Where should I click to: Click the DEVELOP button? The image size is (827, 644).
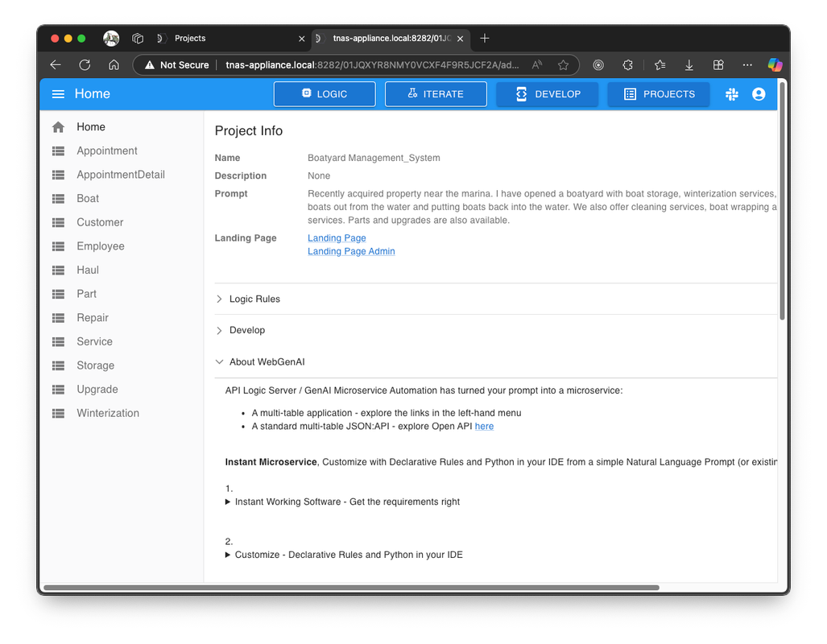(x=547, y=94)
